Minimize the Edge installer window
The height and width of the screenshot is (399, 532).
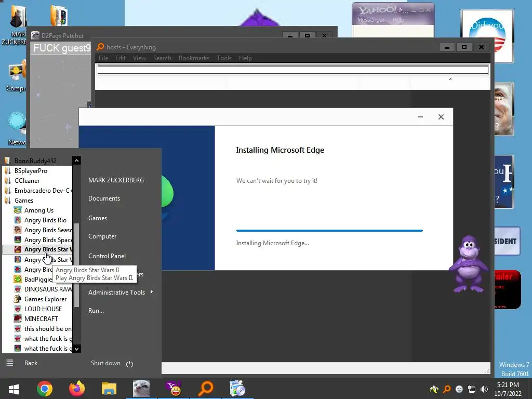(420, 117)
